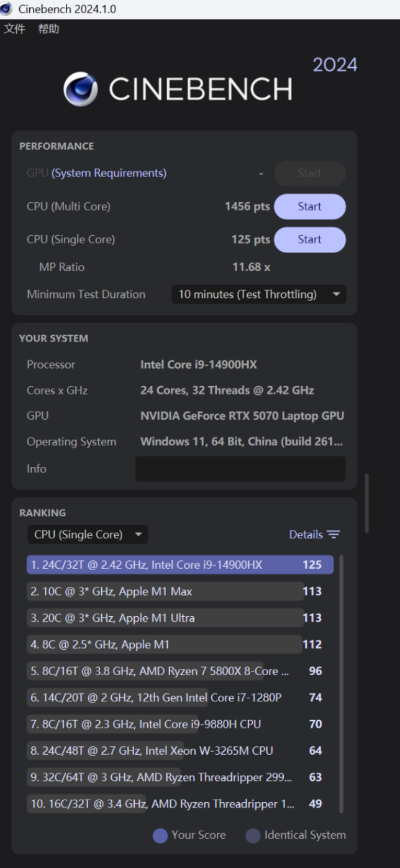This screenshot has height=868, width=400.
Task: Open the GPU System Requirements link
Action: pyautogui.click(x=109, y=173)
